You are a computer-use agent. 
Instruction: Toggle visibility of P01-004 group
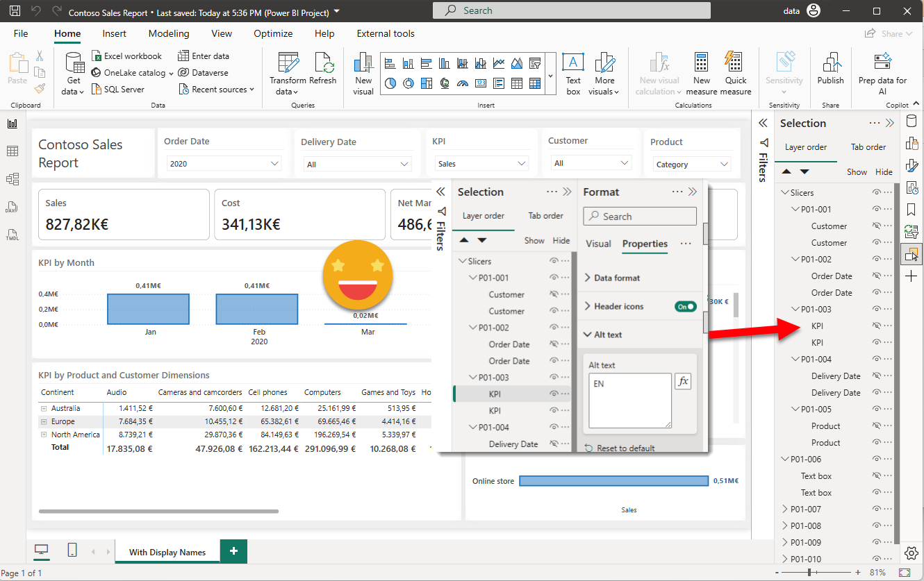pos(877,360)
